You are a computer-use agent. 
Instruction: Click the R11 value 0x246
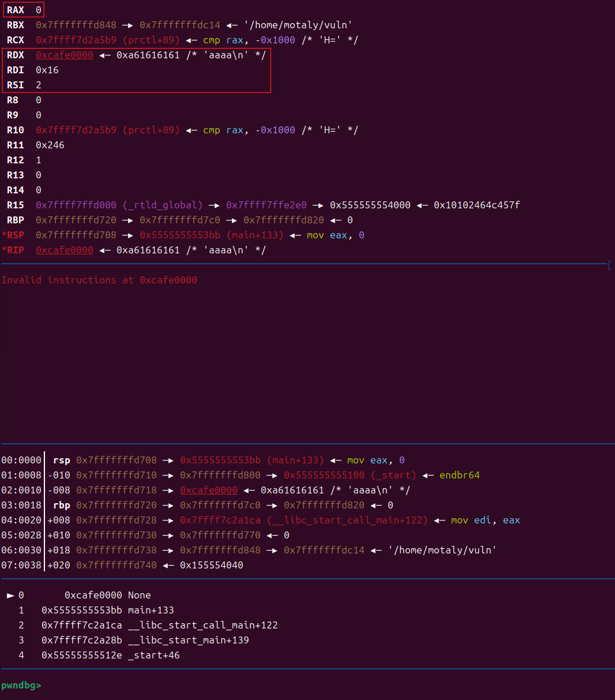click(x=50, y=145)
